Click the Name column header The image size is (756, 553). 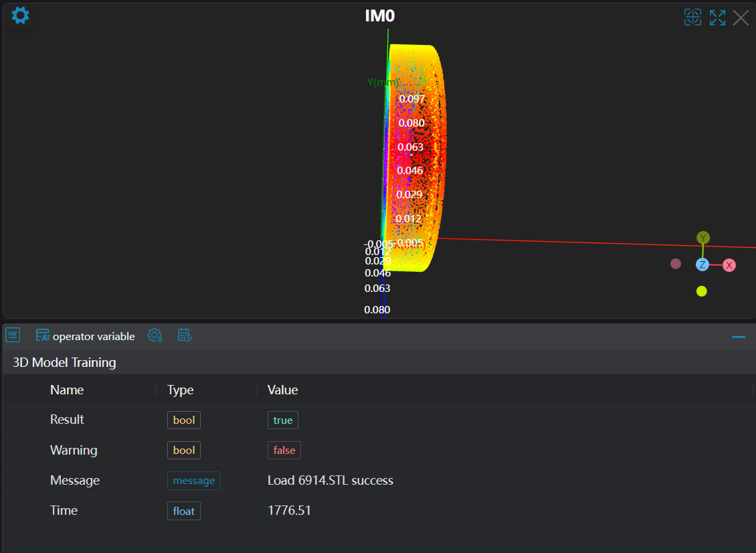[x=67, y=390]
